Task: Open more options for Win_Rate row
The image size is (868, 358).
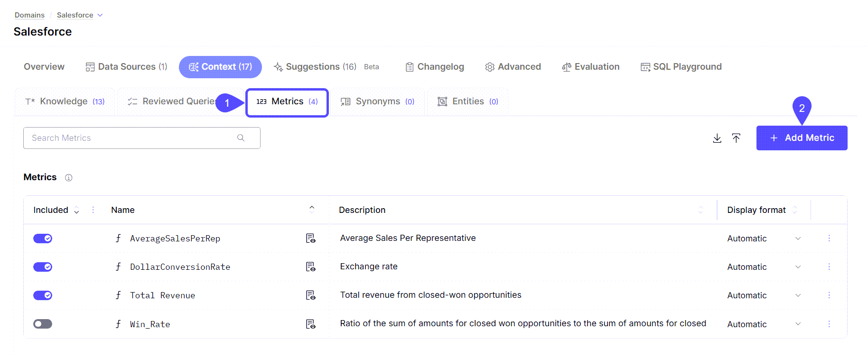Action: 829,324
